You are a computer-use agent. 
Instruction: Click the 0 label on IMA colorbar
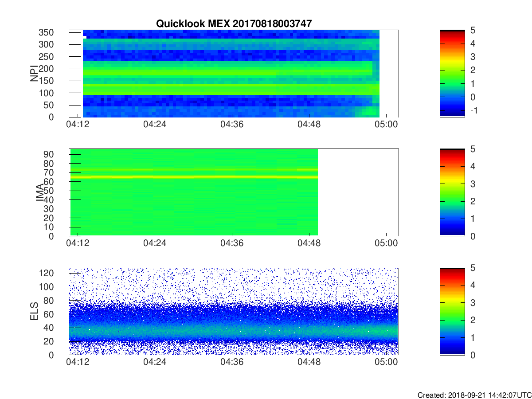coord(473,236)
